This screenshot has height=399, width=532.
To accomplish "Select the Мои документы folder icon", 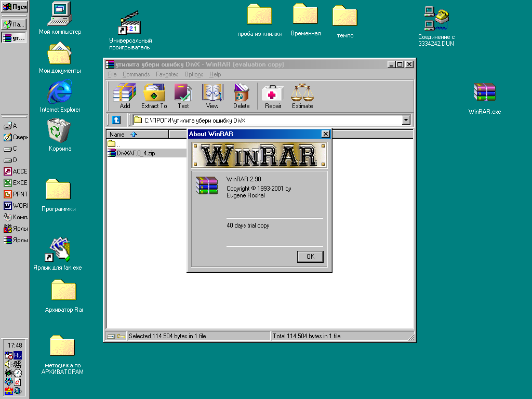I will (x=60, y=57).
